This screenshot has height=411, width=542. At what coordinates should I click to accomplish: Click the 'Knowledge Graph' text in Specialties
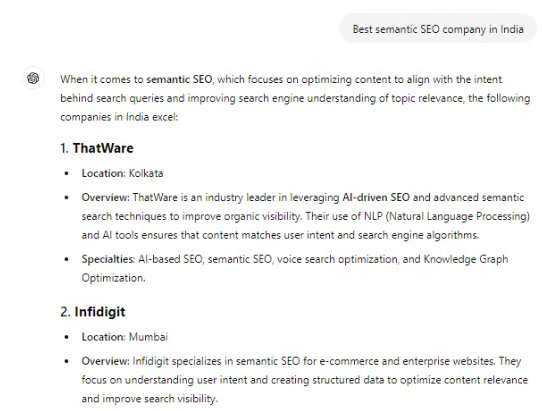[x=466, y=259]
